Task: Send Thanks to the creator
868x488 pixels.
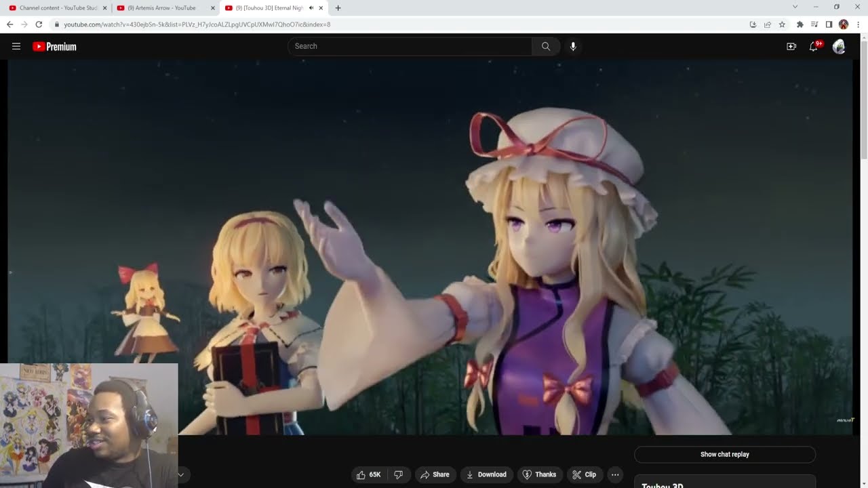Action: pyautogui.click(x=540, y=474)
